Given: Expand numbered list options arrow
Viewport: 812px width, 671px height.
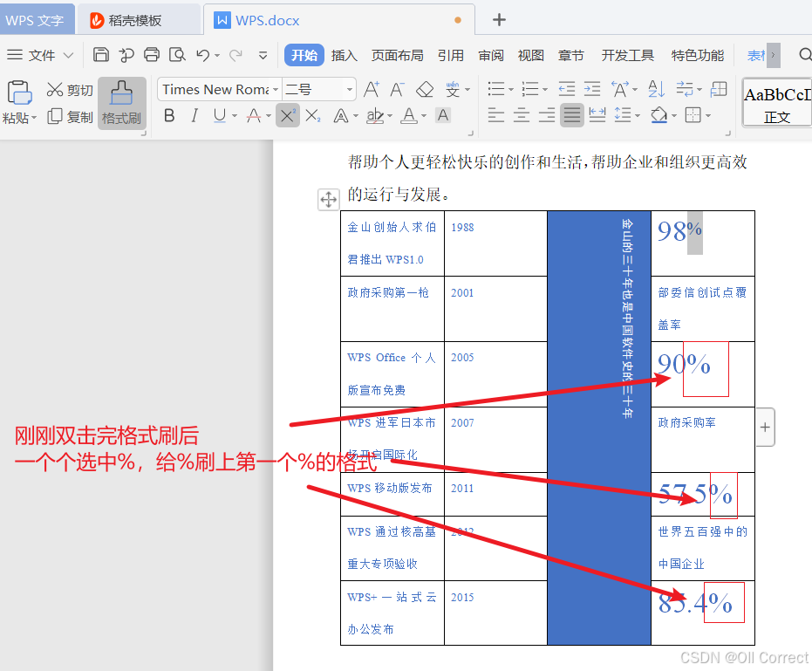Looking at the screenshot, I should (545, 90).
